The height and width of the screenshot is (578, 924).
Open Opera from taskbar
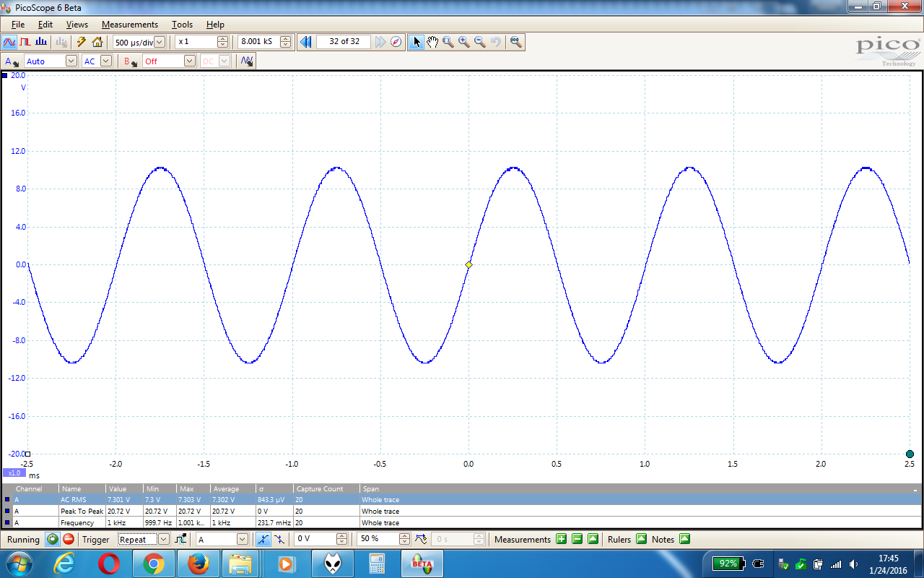point(109,564)
